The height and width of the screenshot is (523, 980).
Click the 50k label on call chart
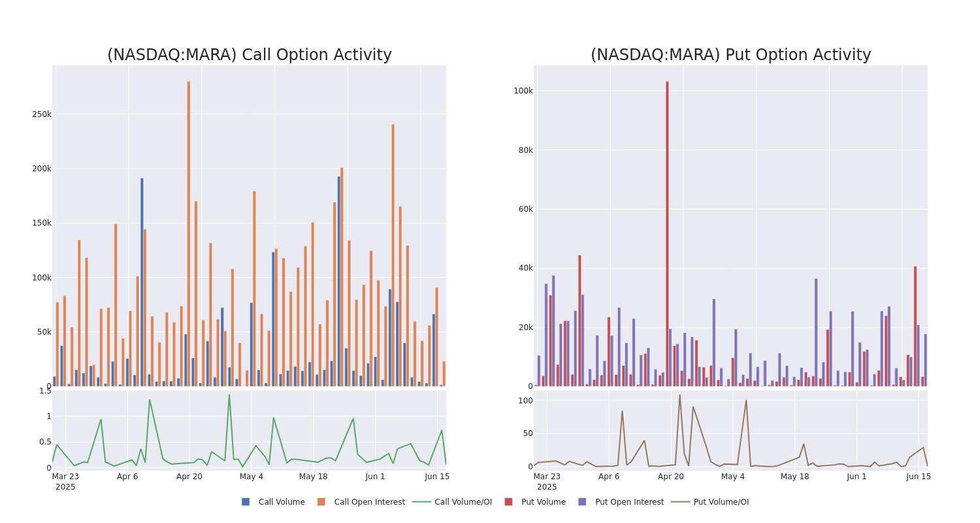tap(44, 332)
